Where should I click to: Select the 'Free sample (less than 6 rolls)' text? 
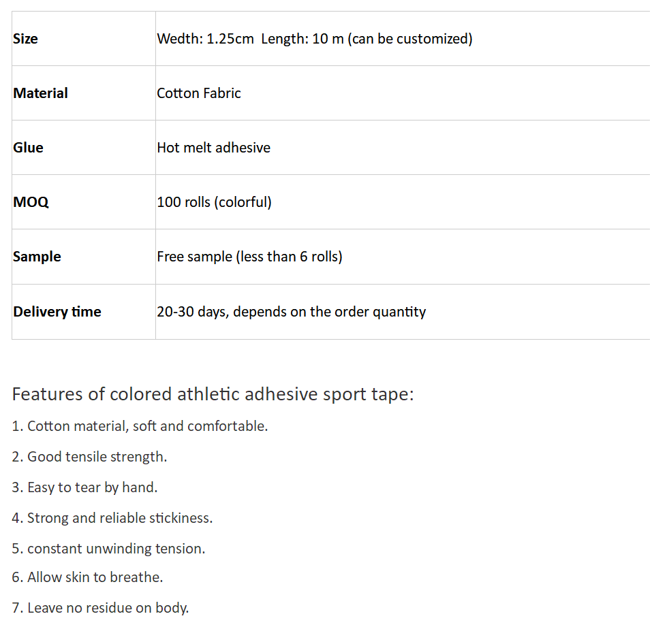249,257
